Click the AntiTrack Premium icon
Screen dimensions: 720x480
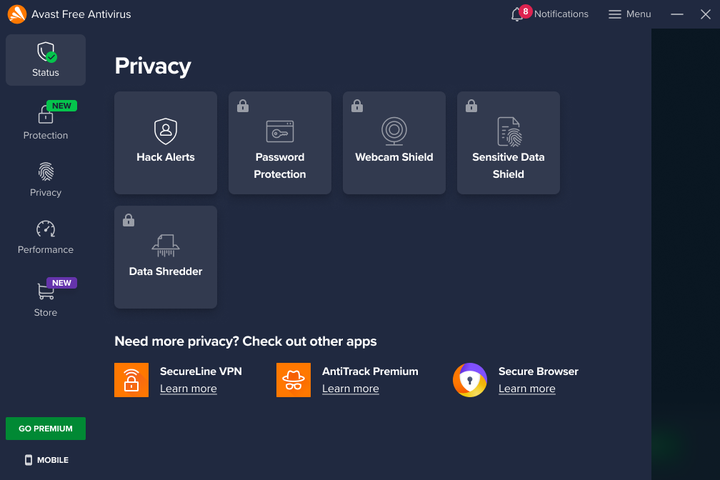click(x=293, y=380)
